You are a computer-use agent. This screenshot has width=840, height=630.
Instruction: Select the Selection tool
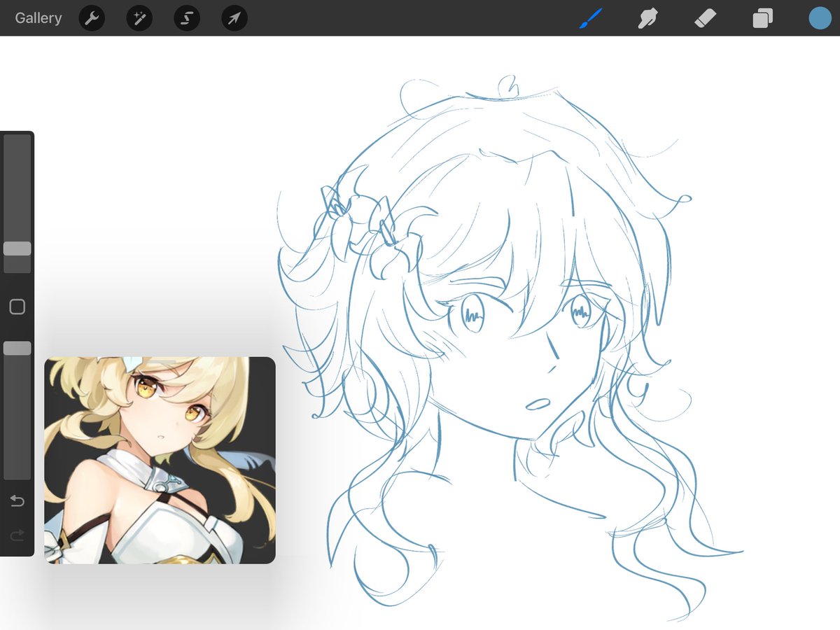(x=185, y=18)
